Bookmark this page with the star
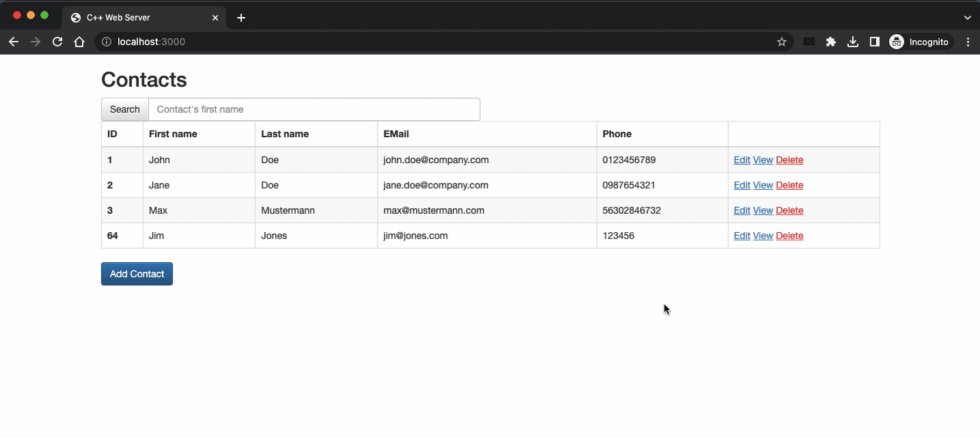The width and height of the screenshot is (980, 437). pyautogui.click(x=782, y=42)
